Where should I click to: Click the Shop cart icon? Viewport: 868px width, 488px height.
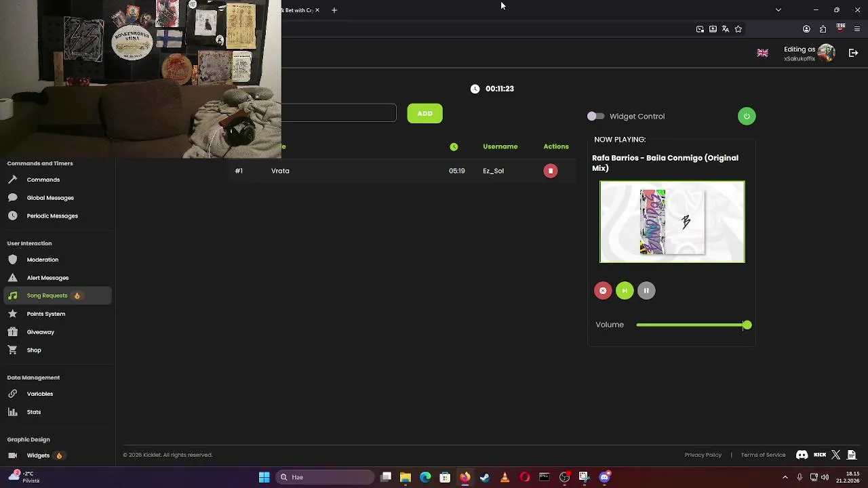pyautogui.click(x=12, y=350)
